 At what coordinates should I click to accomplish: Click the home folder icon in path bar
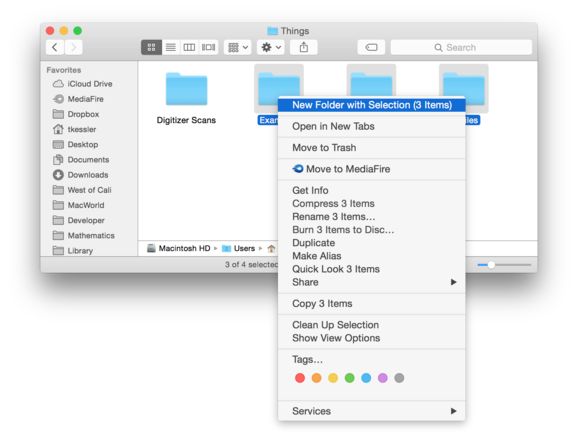click(x=271, y=249)
